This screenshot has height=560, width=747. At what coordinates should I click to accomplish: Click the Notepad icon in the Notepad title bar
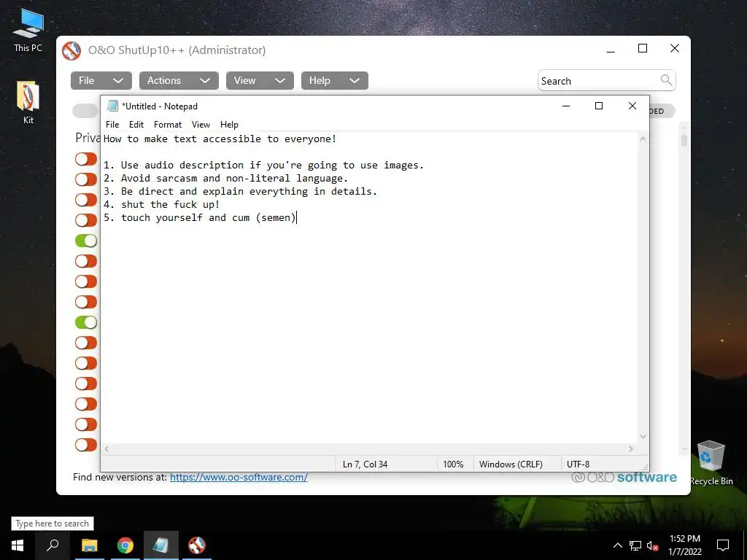coord(112,106)
